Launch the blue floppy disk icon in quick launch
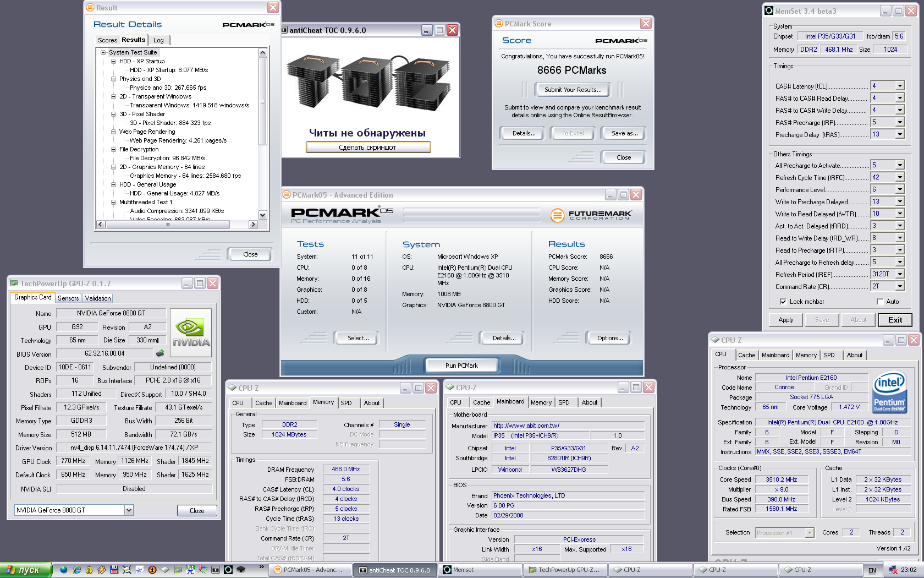 (114, 570)
